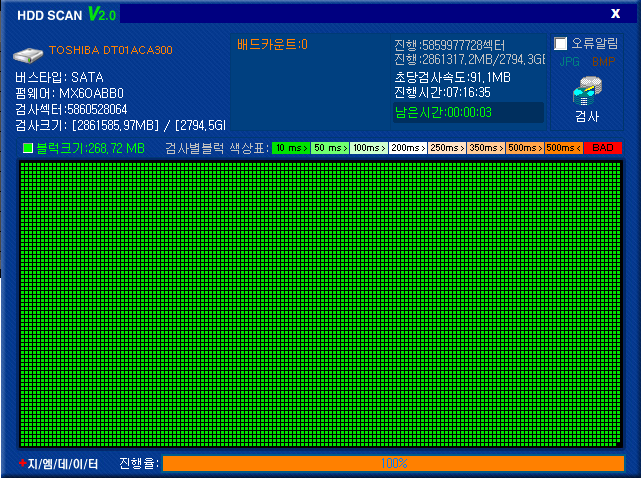Select BMP screenshot format
Image resolution: width=642 pixels, height=479 pixels.
(604, 62)
